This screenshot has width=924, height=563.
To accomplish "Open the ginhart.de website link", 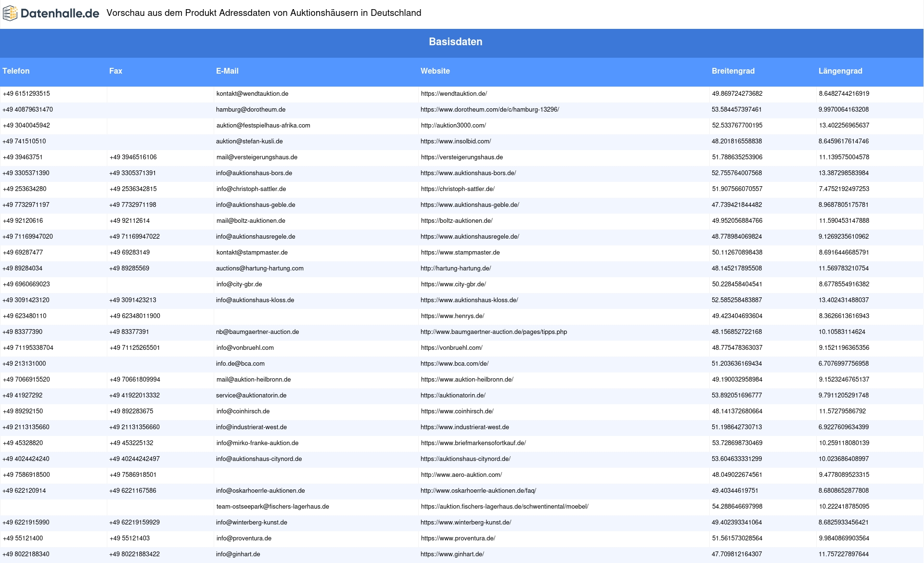I will (452, 554).
